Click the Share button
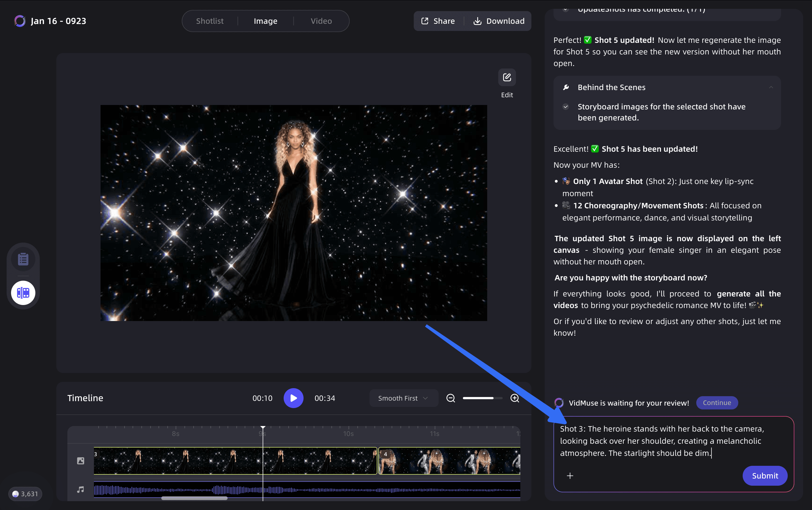This screenshot has width=812, height=510. click(x=438, y=21)
